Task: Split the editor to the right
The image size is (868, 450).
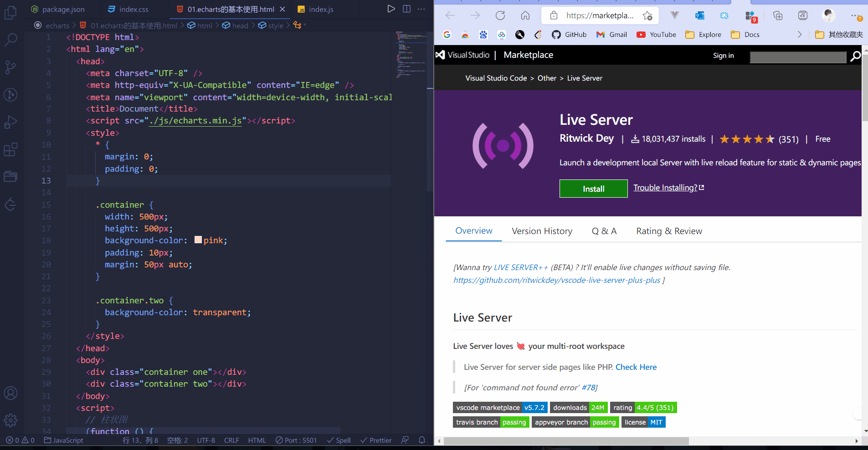Action: [406, 9]
